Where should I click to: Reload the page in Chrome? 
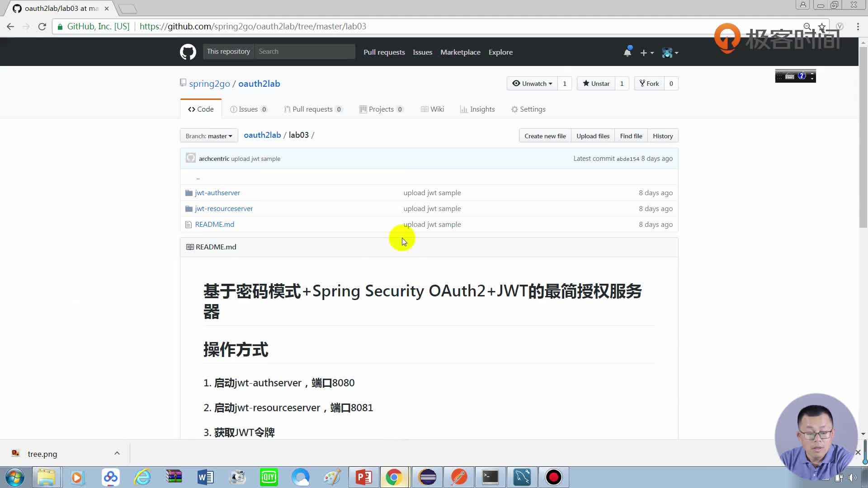click(42, 27)
